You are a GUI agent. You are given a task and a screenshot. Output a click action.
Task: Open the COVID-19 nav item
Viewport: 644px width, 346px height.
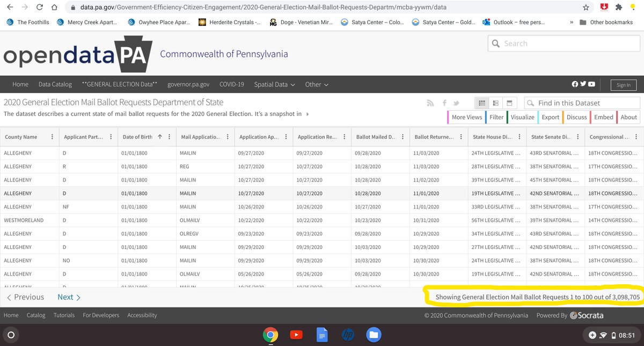click(231, 84)
